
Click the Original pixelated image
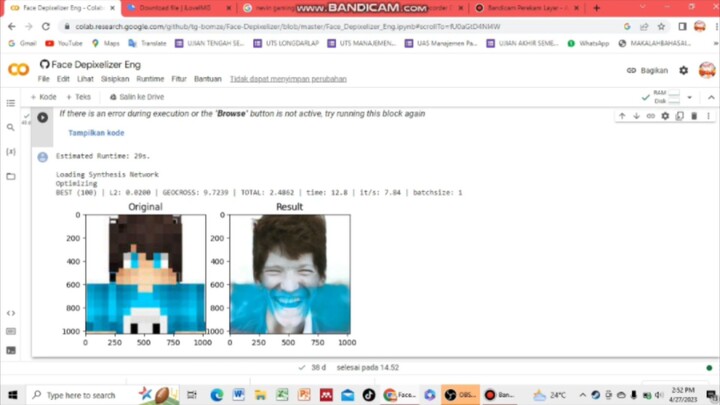pos(146,274)
